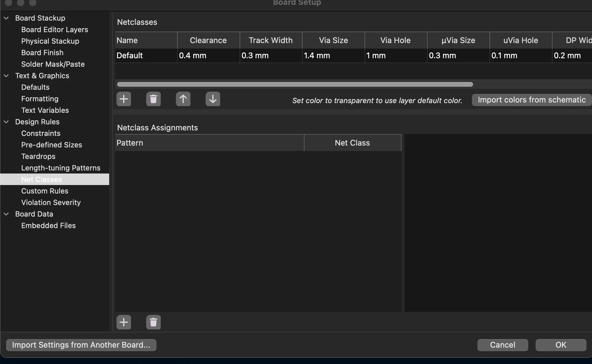Delete selected netclass with trash icon
The height and width of the screenshot is (364, 592).
[153, 99]
